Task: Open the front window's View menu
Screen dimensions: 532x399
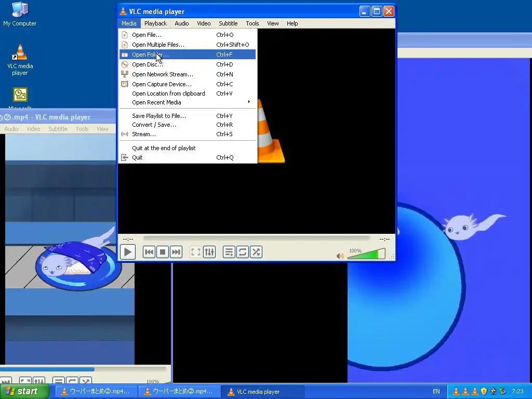Action: [273, 23]
